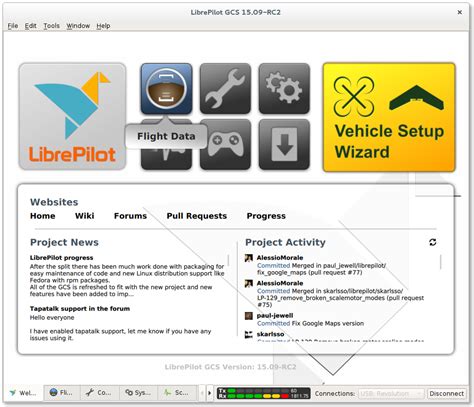
Task: Switch to the Flight data bottom tab
Action: [62, 393]
